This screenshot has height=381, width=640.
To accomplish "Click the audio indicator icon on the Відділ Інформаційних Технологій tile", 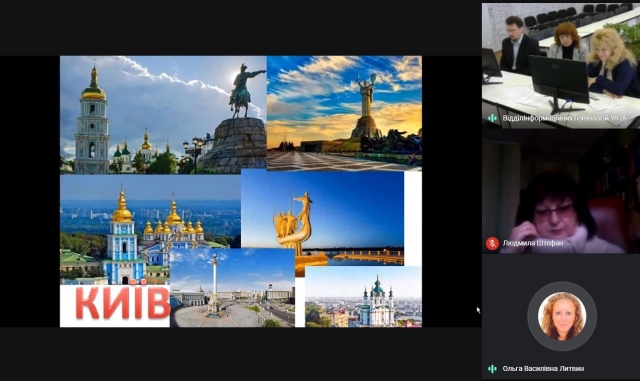I will click(x=492, y=118).
